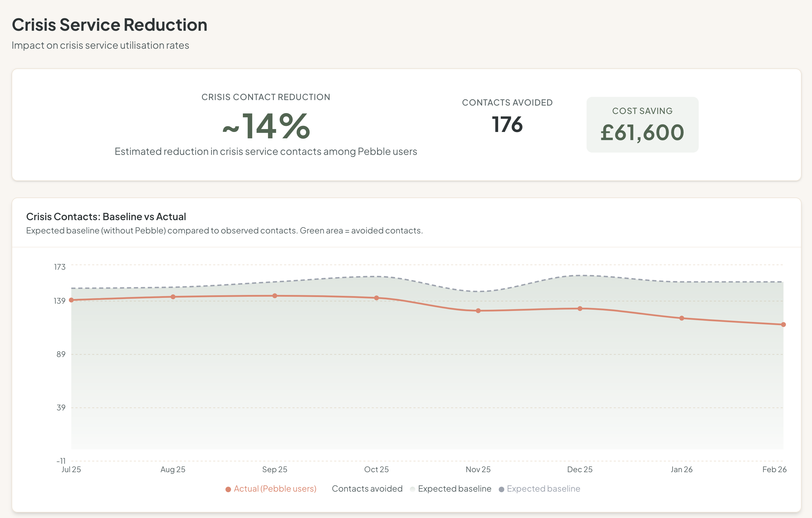Image resolution: width=812 pixels, height=518 pixels.
Task: Click the gray Expected baseline legend dot
Action: pos(501,489)
